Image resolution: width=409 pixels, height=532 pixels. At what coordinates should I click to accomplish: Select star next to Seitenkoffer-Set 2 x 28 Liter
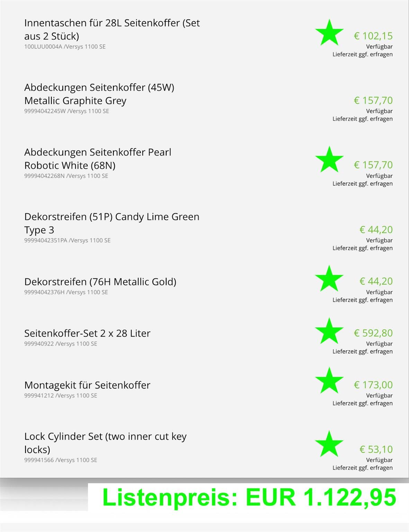tap(329, 331)
